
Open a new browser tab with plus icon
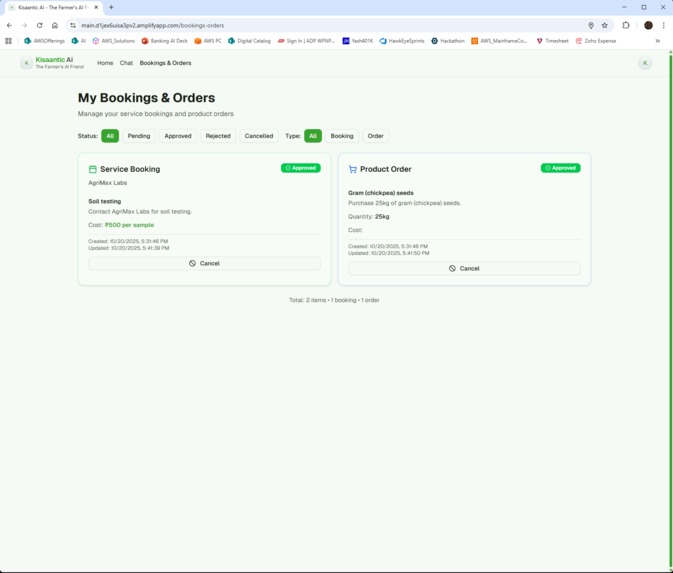tap(111, 7)
